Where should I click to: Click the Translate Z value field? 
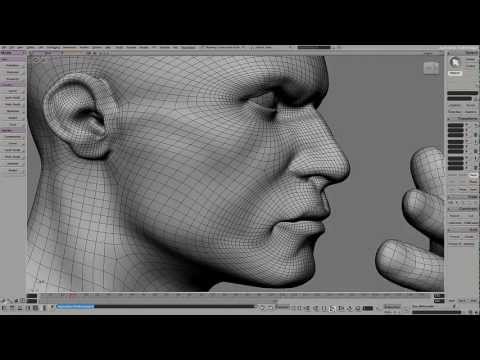(455, 168)
